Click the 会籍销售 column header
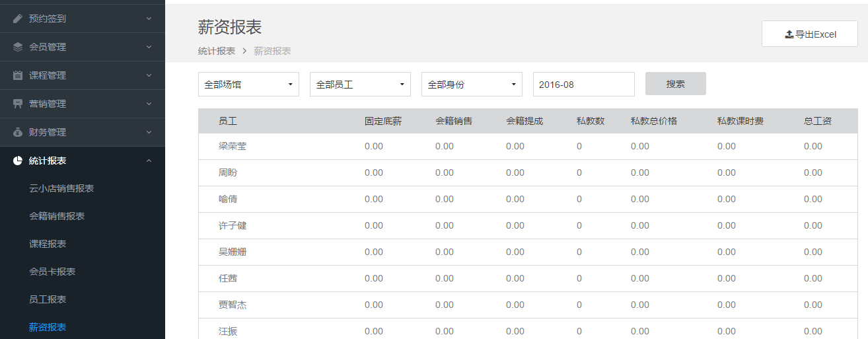Screen dimensions: 868x339 (454, 121)
